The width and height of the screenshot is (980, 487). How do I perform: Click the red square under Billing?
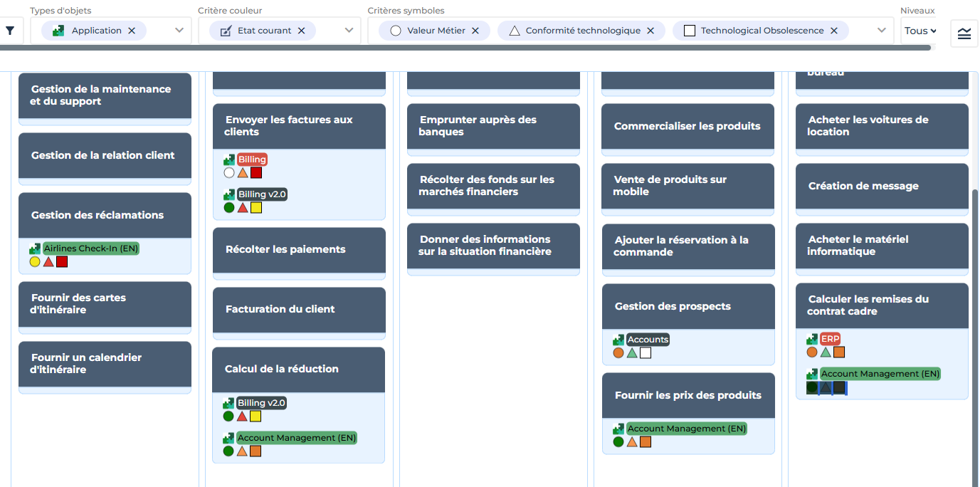point(256,172)
